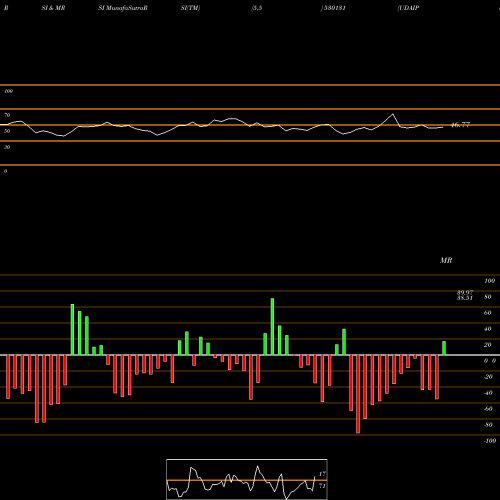
Task: Click the RSI line peak near the right side
Action: pos(393,114)
